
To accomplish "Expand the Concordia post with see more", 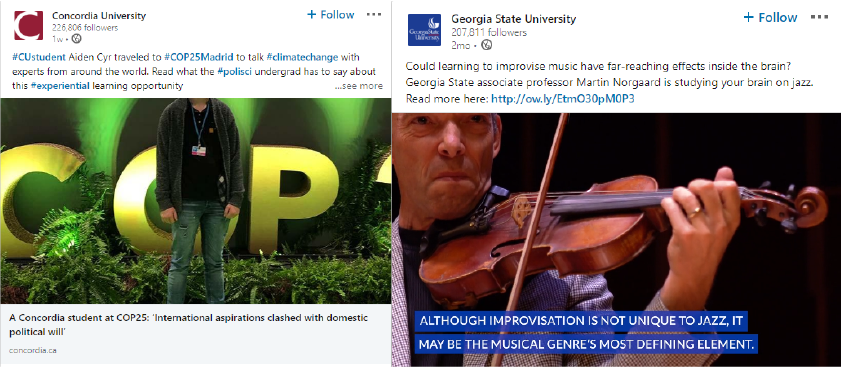I will pos(359,86).
